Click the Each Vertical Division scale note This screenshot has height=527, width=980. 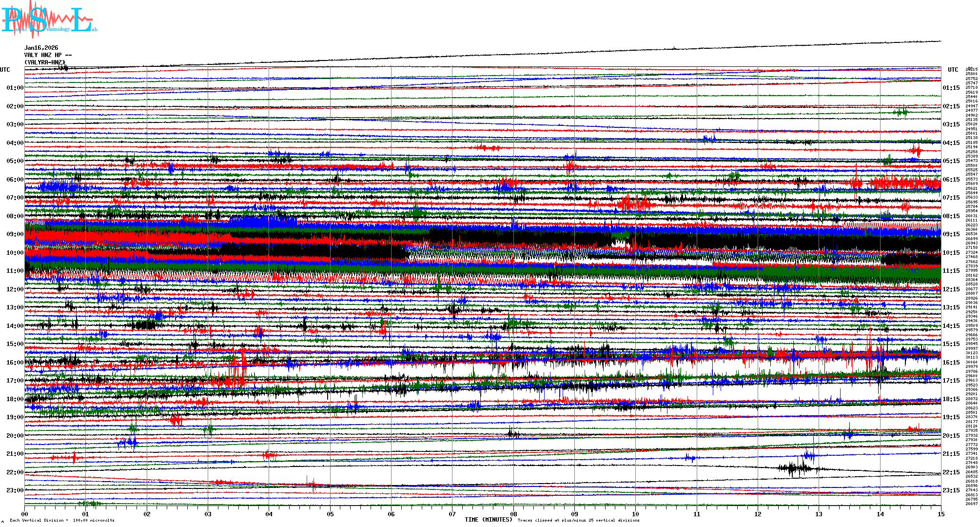click(62, 520)
